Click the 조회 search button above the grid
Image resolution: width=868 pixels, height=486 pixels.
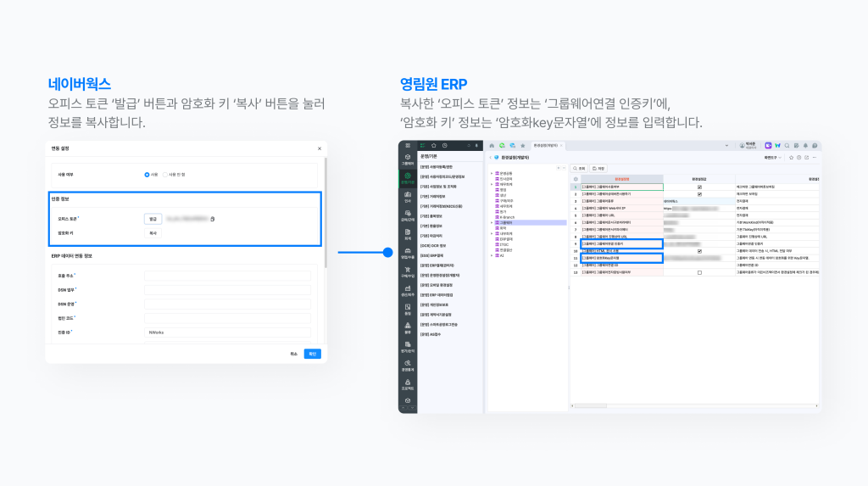pyautogui.click(x=579, y=169)
